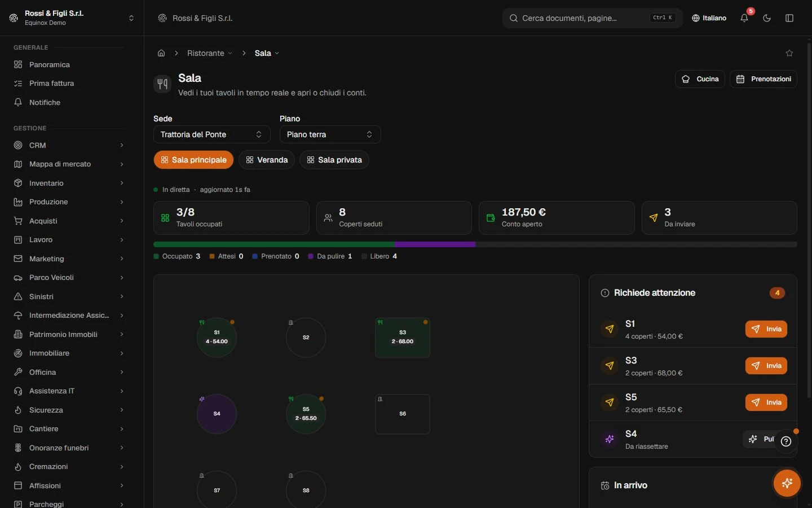
Task: Mark page as favorite with star icon
Action: 789,53
